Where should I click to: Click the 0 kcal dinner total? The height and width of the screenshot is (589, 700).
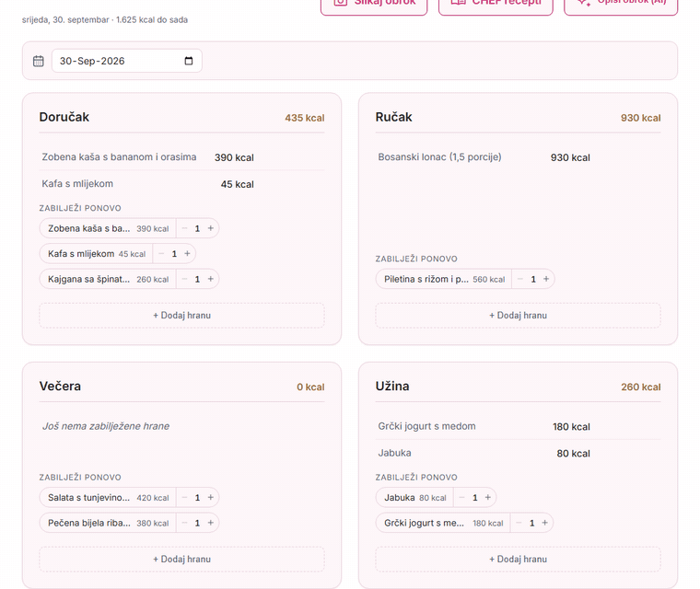(x=310, y=387)
